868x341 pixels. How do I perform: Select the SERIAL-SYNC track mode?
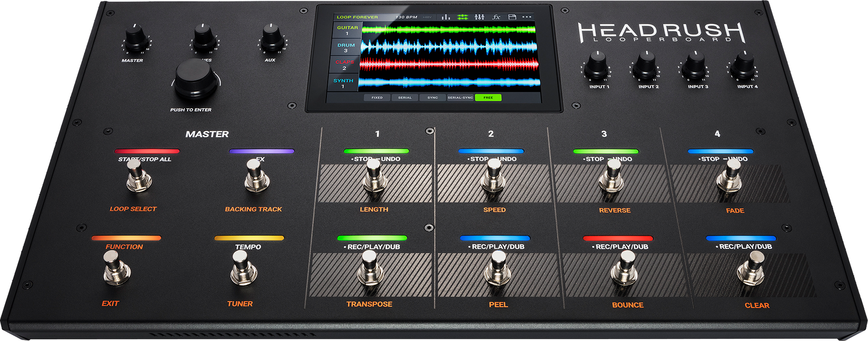click(x=460, y=98)
